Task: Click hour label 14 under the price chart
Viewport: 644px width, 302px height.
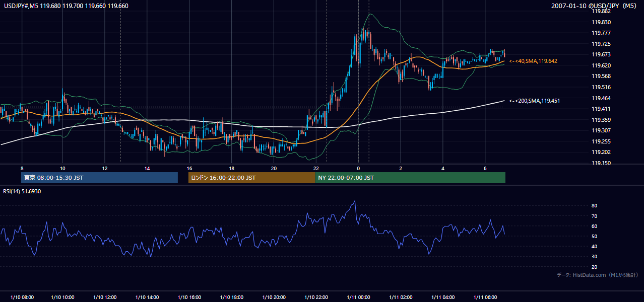Action: (147, 168)
